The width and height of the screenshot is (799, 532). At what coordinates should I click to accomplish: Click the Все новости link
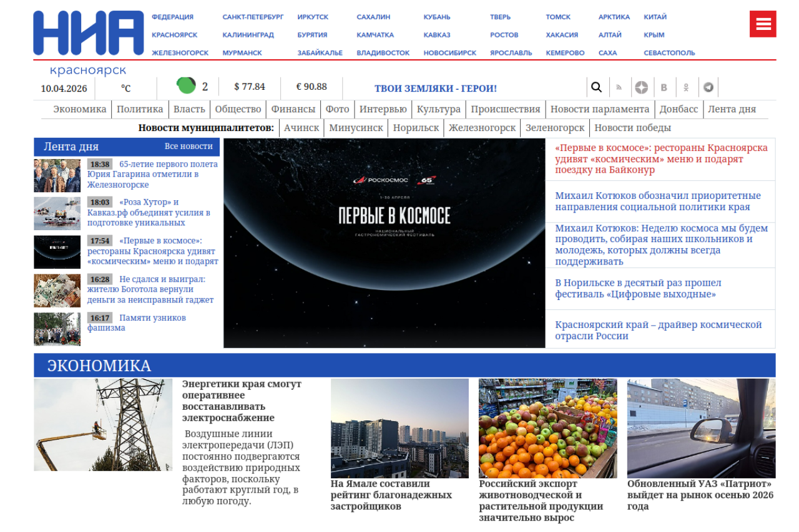(189, 147)
